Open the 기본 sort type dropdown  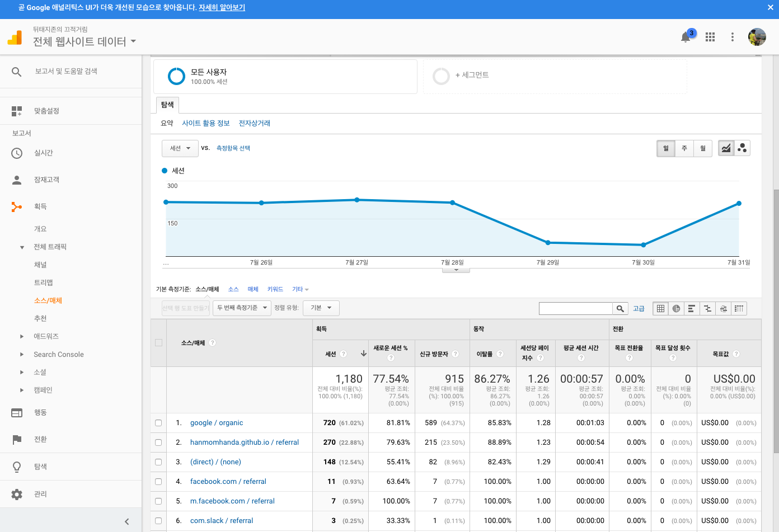point(321,308)
